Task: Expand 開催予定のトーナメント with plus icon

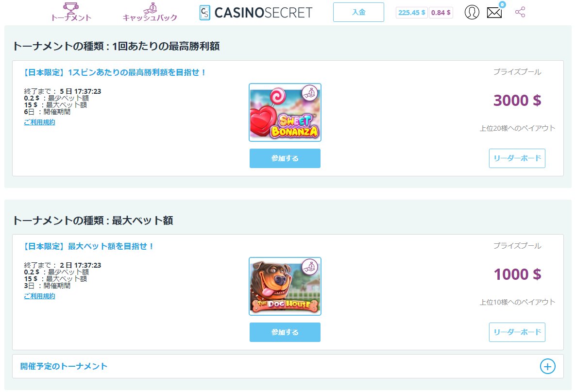Action: 547,366
